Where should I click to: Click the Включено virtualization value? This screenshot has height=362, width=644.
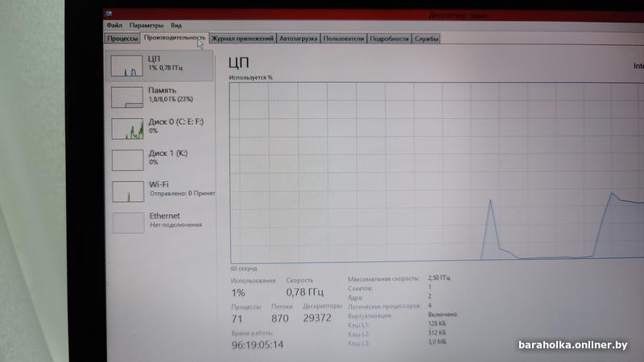point(442,315)
